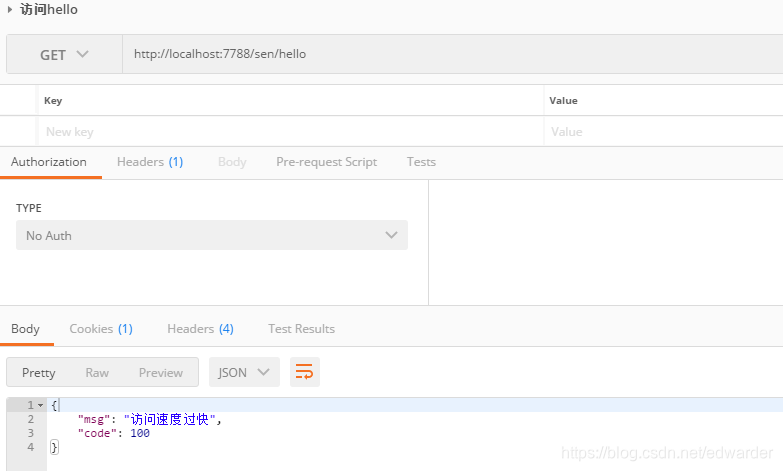Expand the 访问hello request title triangle
The height and width of the screenshot is (471, 783).
click(x=9, y=9)
